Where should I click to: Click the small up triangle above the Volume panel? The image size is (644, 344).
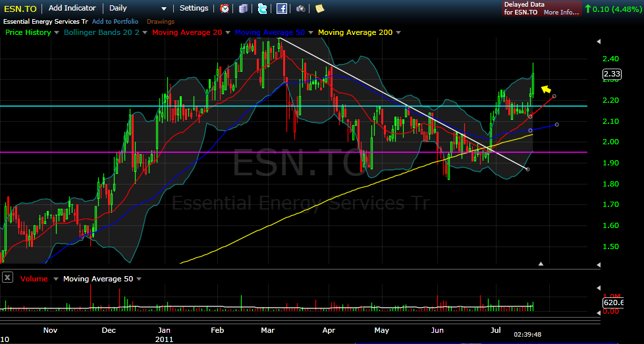coord(541,264)
